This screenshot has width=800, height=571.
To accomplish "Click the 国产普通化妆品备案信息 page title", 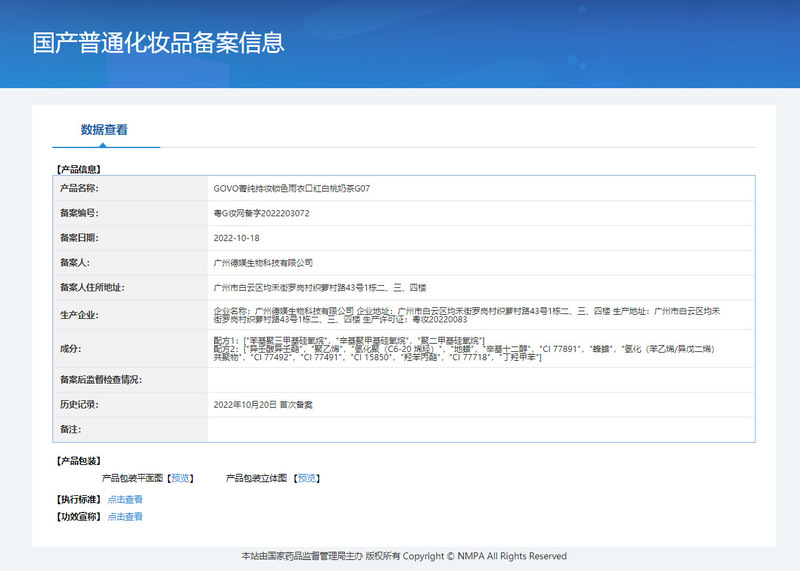I will pos(158,43).
